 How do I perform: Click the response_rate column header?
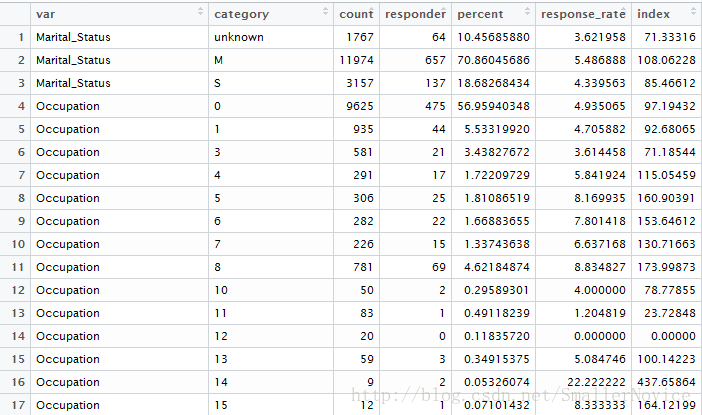pos(583,14)
